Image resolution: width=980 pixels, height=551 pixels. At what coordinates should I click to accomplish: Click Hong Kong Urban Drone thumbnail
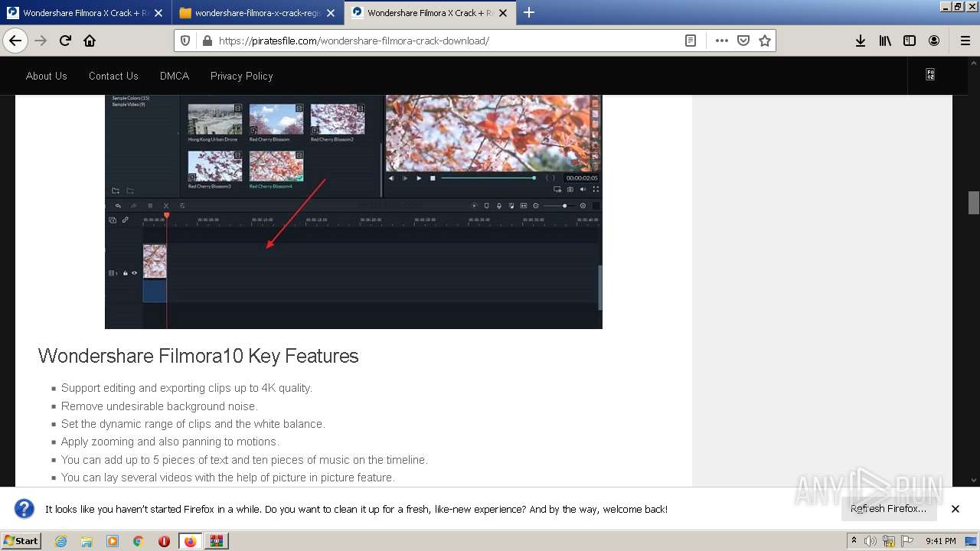215,119
